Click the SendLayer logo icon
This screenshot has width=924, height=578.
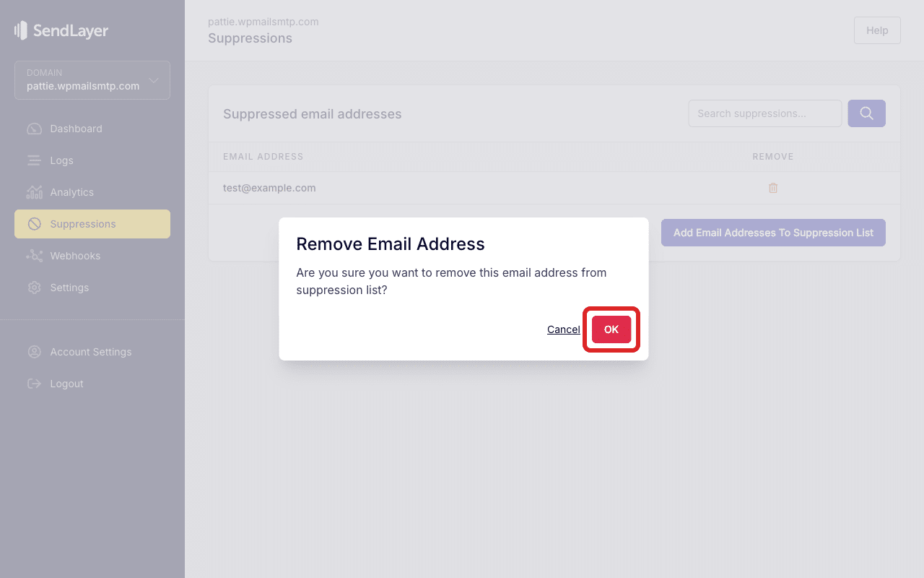pyautogui.click(x=21, y=30)
